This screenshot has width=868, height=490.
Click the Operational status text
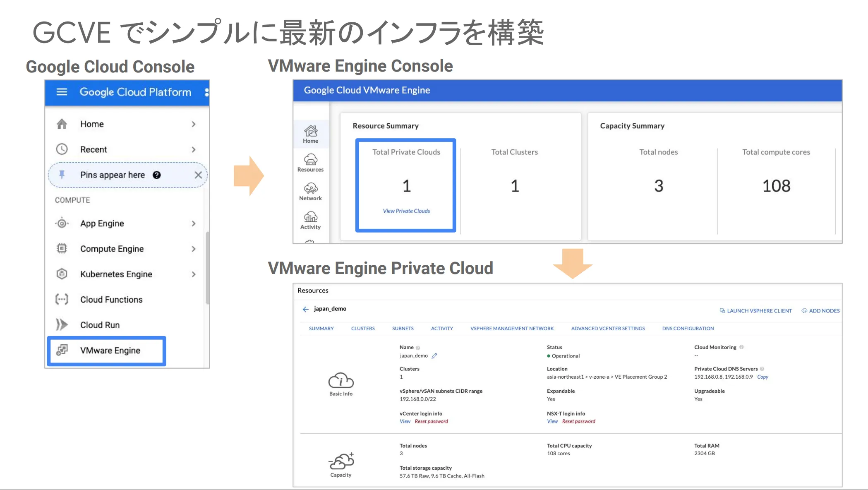point(566,356)
